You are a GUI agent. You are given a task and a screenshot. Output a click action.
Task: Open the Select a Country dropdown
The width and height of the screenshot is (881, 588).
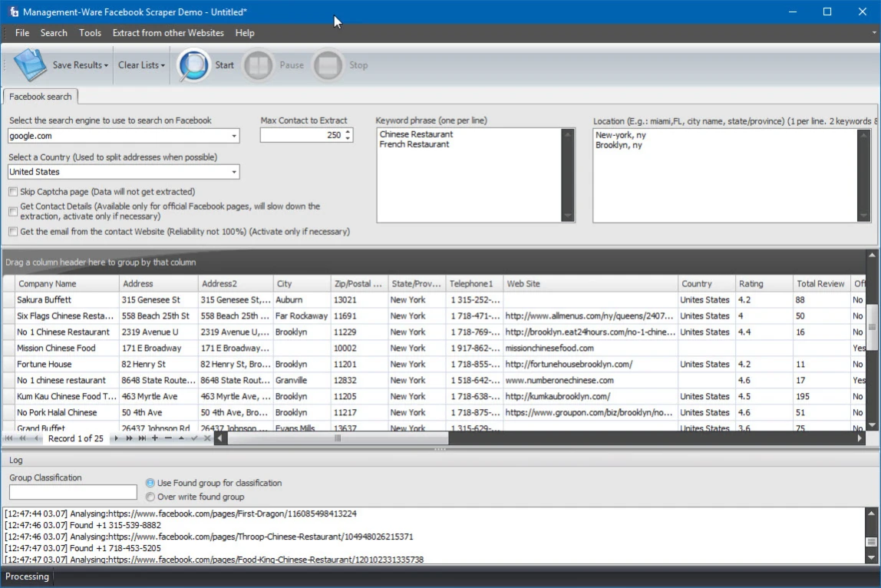(234, 172)
